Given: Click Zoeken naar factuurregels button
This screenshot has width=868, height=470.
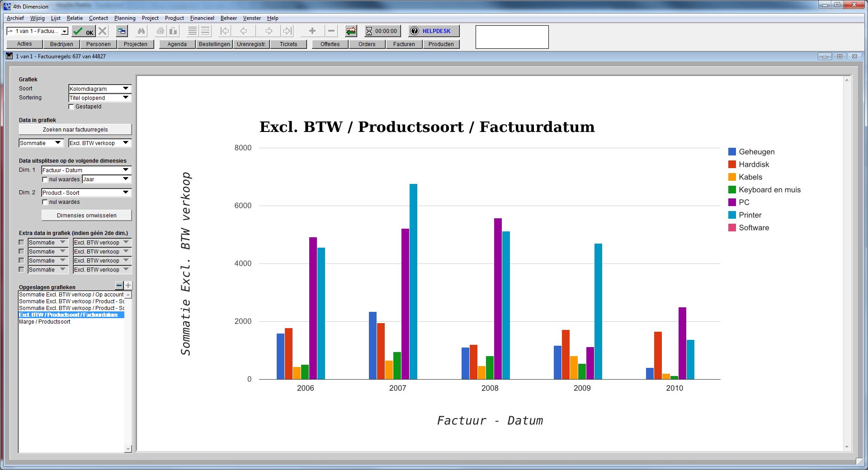Looking at the screenshot, I should [x=75, y=130].
